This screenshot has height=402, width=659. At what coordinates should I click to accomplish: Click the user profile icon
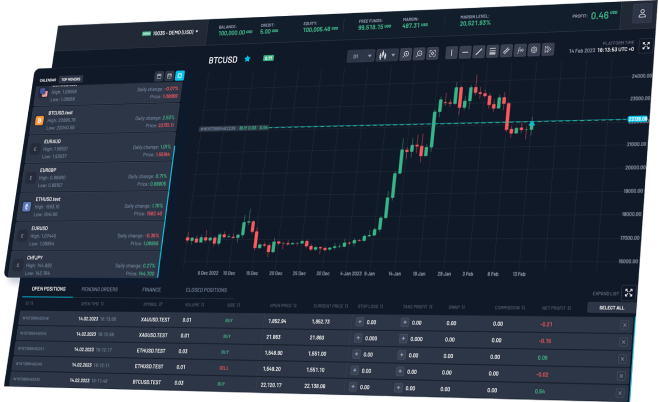640,15
